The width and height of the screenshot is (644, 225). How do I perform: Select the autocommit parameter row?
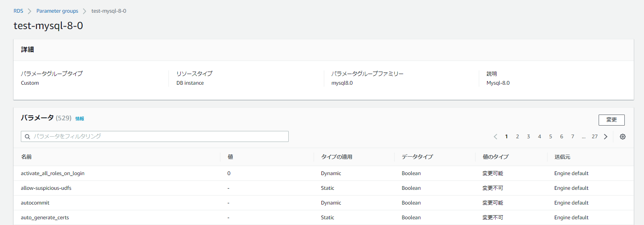35,203
